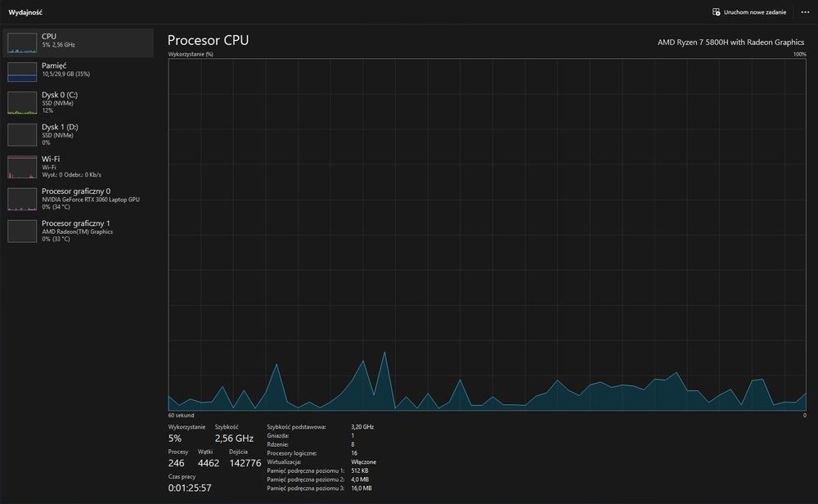Click the Wykorzystanie 5% value

point(175,439)
